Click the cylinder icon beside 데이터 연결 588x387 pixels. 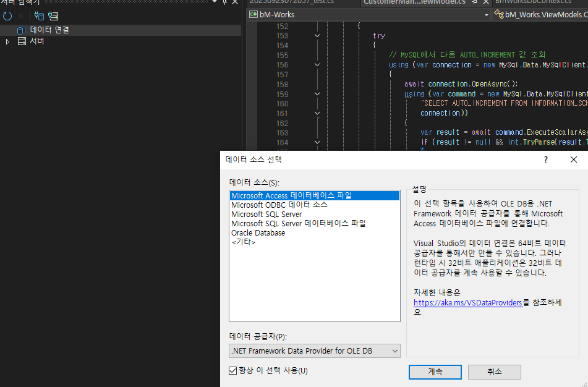[x=22, y=30]
